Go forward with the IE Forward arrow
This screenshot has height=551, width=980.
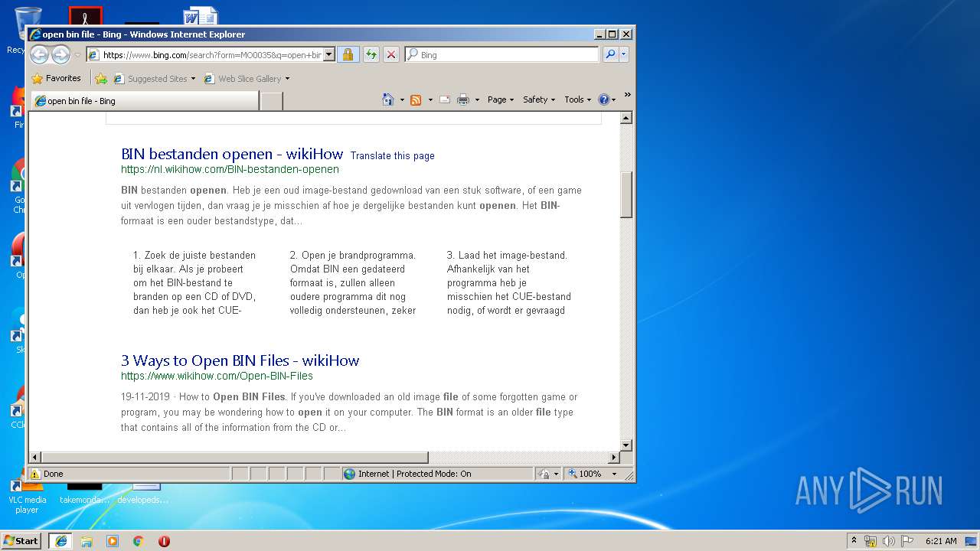(61, 54)
